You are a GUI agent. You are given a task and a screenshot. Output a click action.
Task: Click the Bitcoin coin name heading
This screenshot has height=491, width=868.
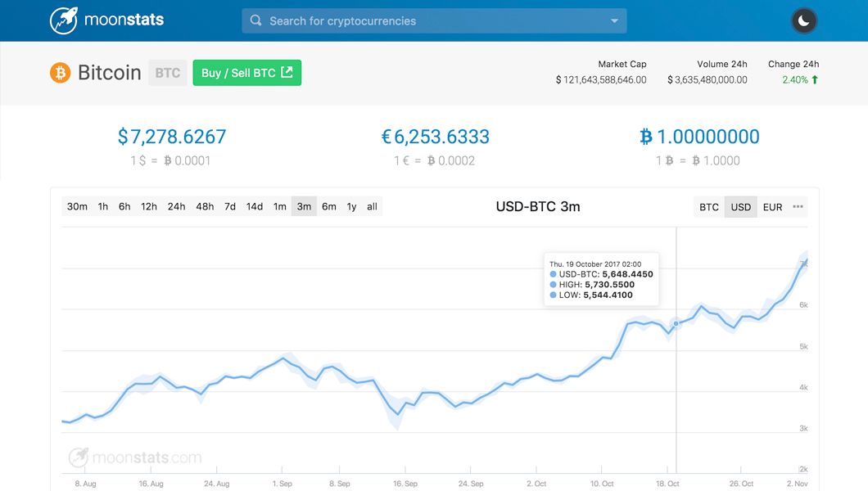pyautogui.click(x=110, y=73)
